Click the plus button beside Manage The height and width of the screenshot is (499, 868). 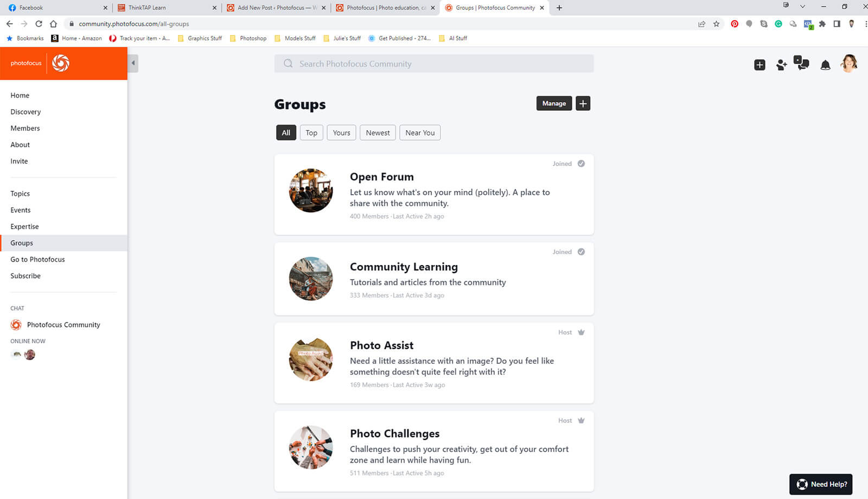click(x=583, y=104)
